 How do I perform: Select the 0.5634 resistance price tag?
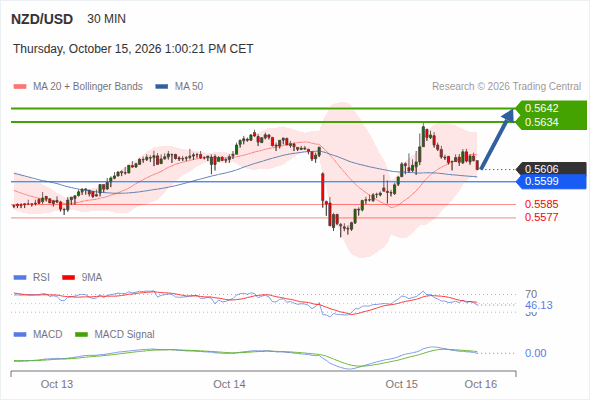pyautogui.click(x=550, y=122)
